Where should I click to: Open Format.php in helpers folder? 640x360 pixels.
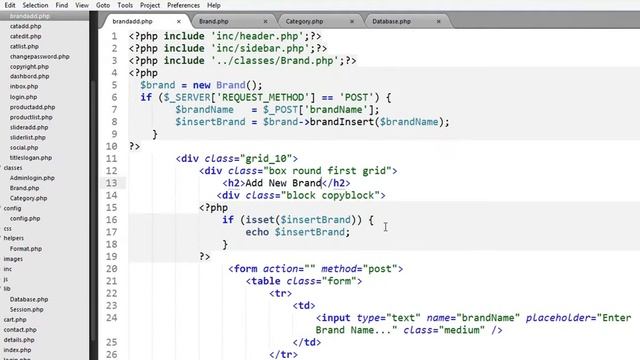(26, 249)
